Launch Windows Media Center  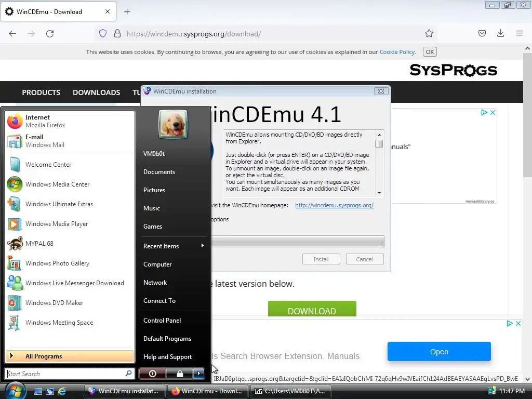pos(70,184)
